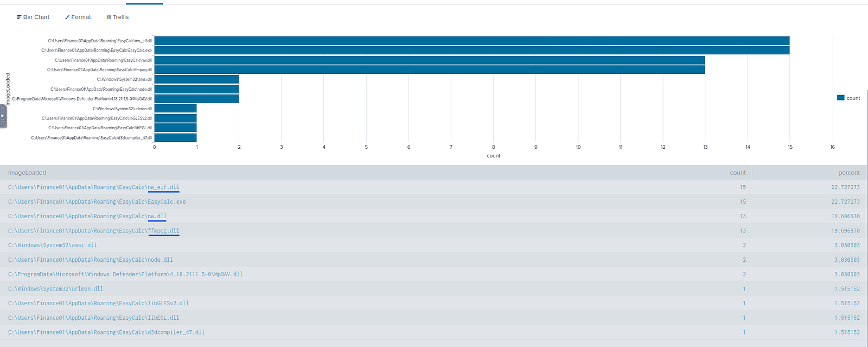
Task: Click the libGLESv2.dll bar in chart
Action: click(175, 118)
